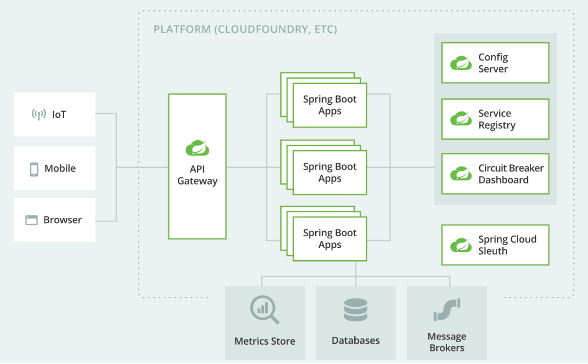Click the Browser window icon
Screen dimensions: 588x364
[x=31, y=220]
